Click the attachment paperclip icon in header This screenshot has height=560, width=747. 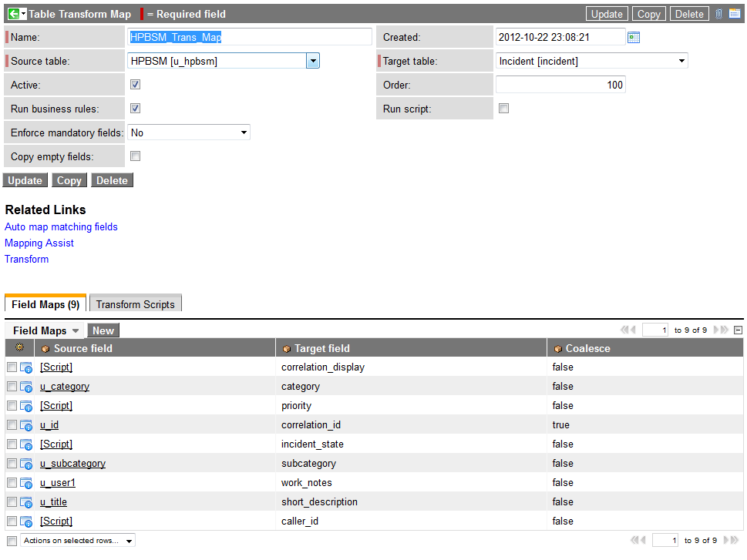719,14
